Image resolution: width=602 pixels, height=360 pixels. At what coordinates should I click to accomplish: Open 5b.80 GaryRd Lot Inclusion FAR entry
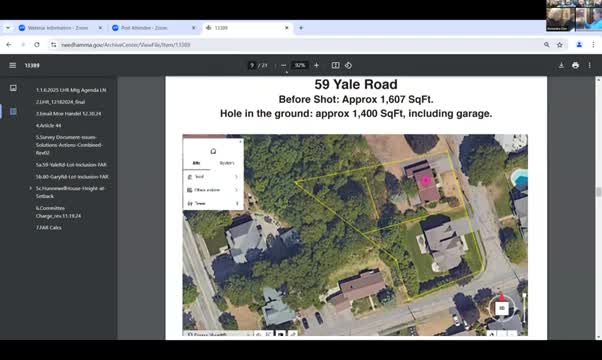pyautogui.click(x=72, y=177)
